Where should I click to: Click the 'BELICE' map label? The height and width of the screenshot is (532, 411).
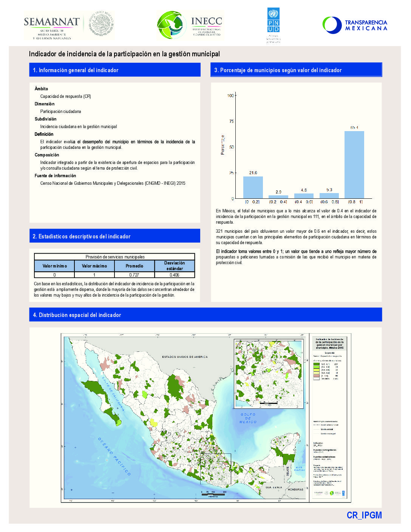pyautogui.click(x=287, y=471)
